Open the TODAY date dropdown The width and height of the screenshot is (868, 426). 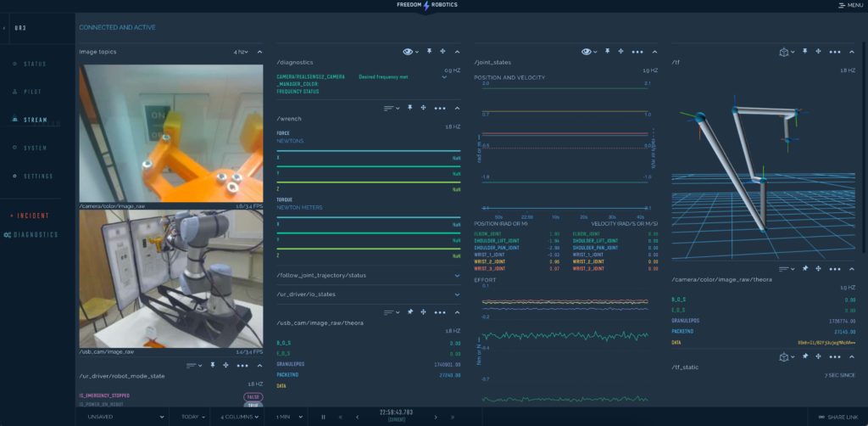[x=193, y=417]
